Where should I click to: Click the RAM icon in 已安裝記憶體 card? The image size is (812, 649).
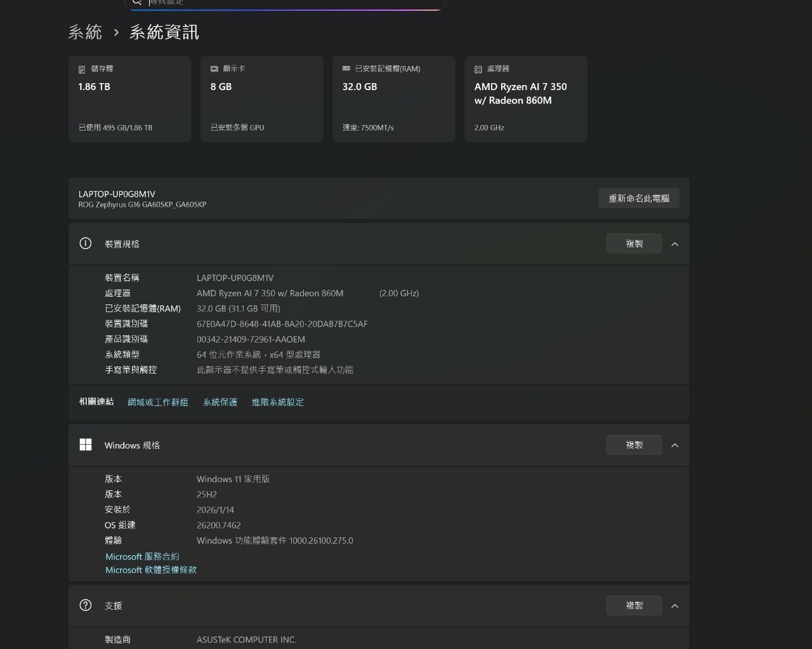tap(346, 69)
